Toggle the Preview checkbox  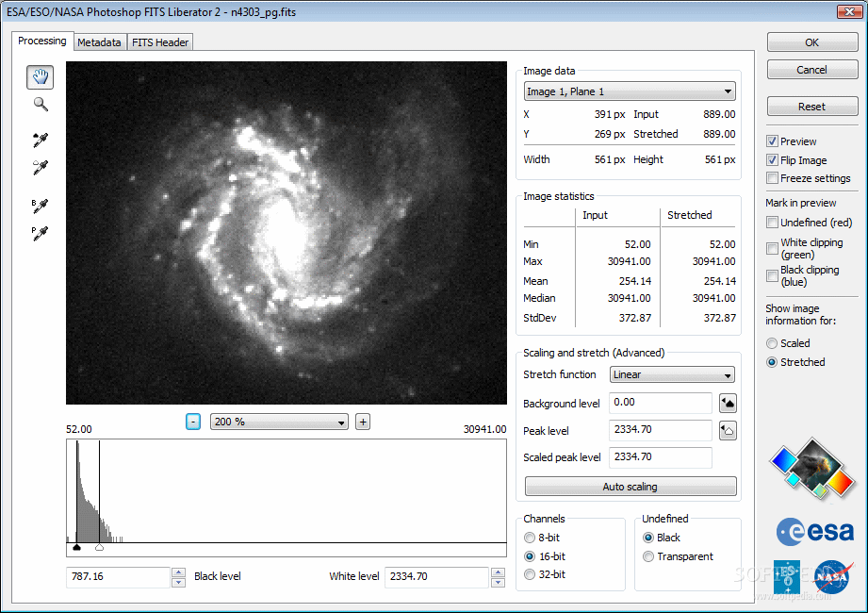[772, 141]
